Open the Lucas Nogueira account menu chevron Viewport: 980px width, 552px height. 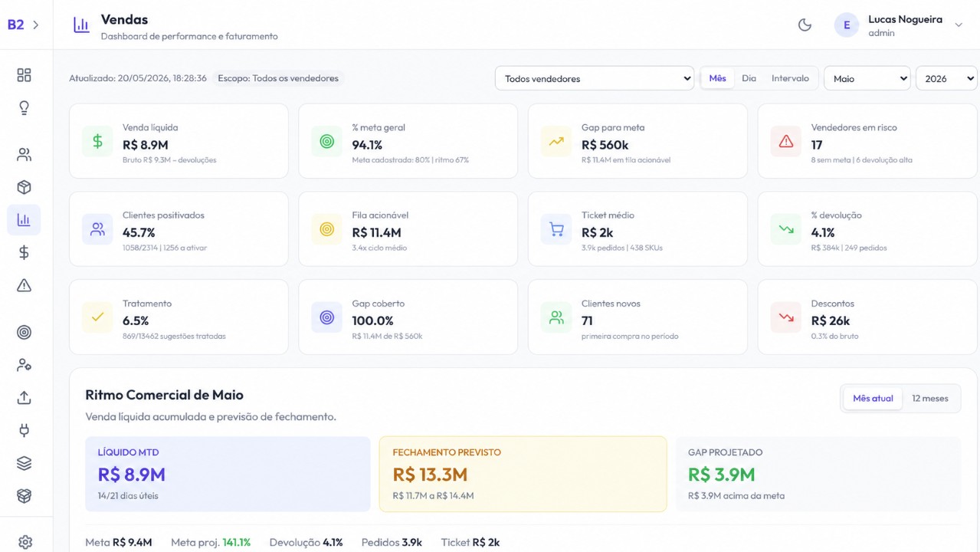pyautogui.click(x=959, y=25)
